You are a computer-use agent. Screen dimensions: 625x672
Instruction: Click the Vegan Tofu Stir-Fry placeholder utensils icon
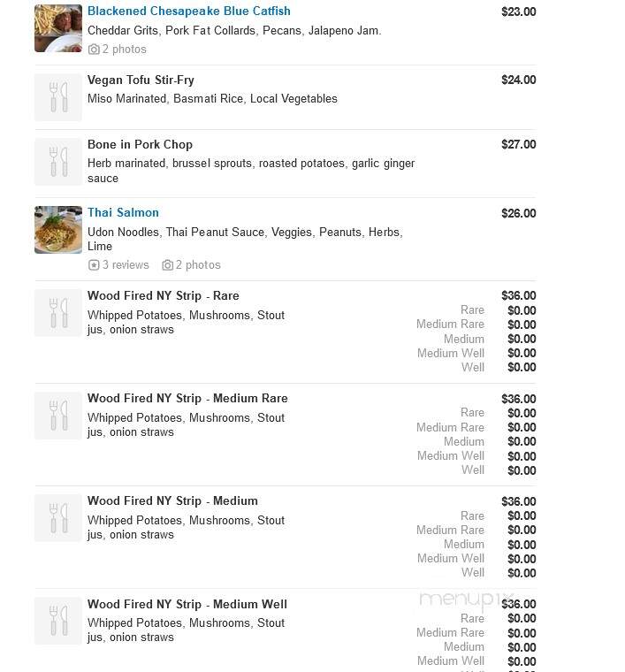[58, 97]
